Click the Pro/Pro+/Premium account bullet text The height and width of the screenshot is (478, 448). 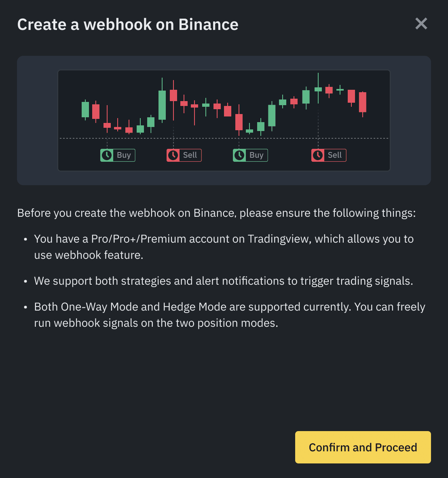point(224,247)
